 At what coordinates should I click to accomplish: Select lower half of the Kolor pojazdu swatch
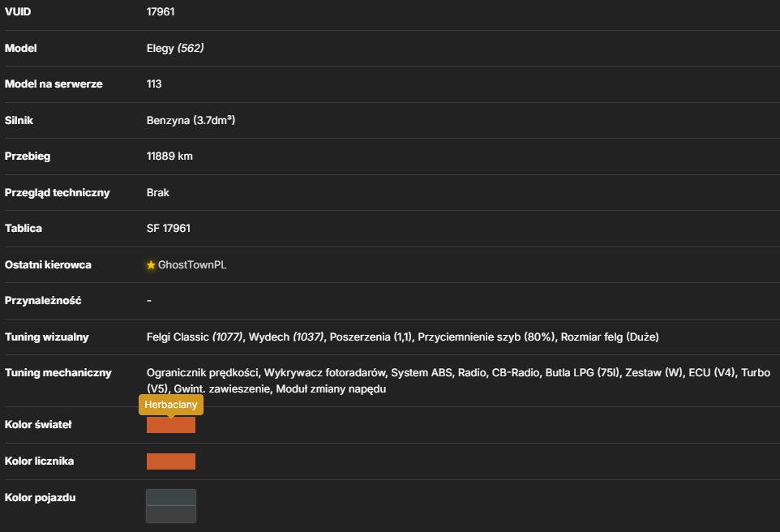point(170,514)
